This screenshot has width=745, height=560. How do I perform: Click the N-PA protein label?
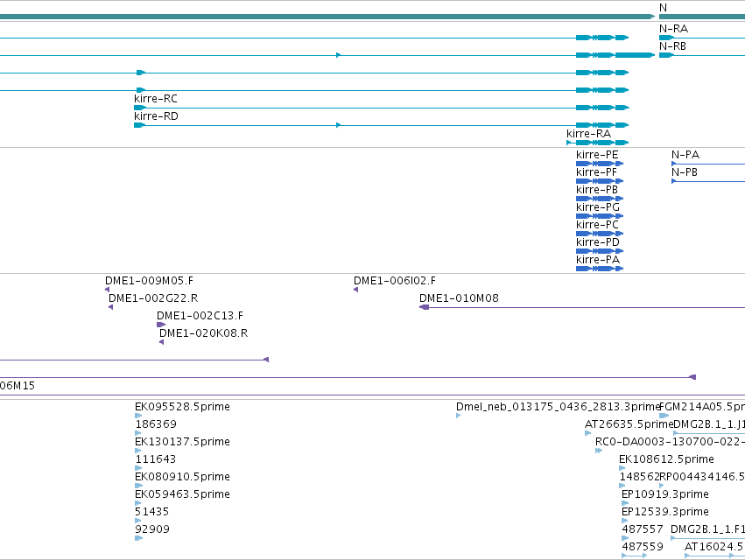pos(685,154)
